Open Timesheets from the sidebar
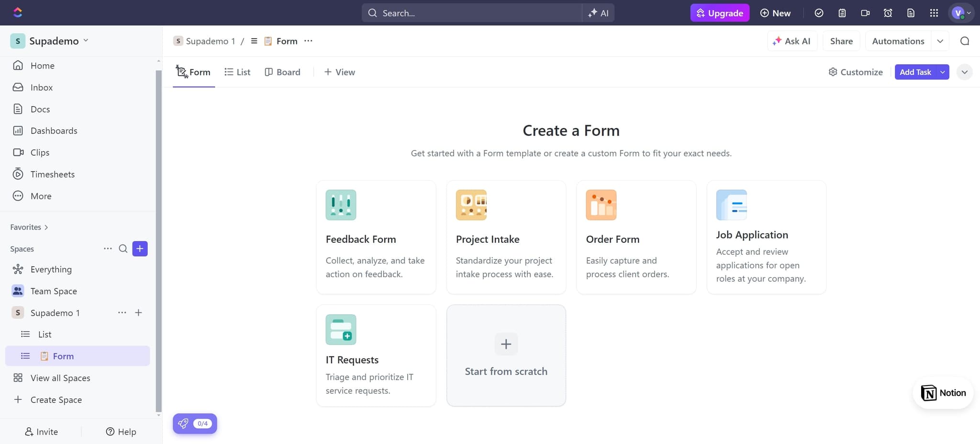 click(x=52, y=174)
